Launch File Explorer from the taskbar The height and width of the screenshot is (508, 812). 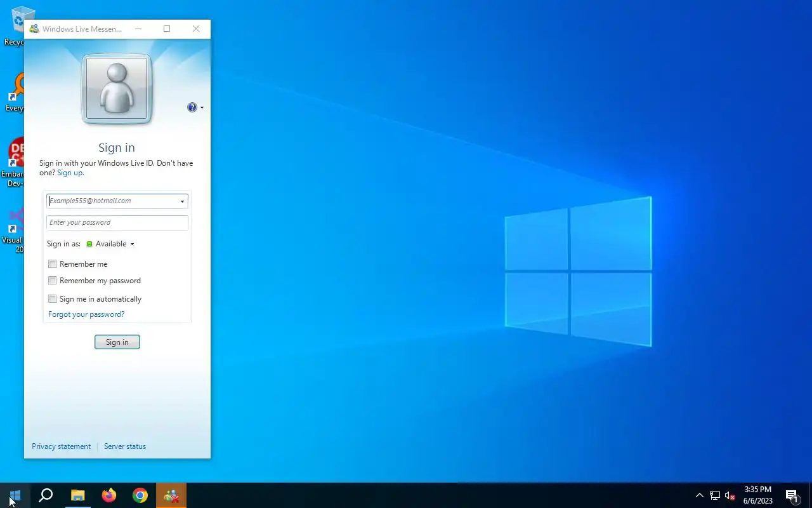[x=77, y=495]
